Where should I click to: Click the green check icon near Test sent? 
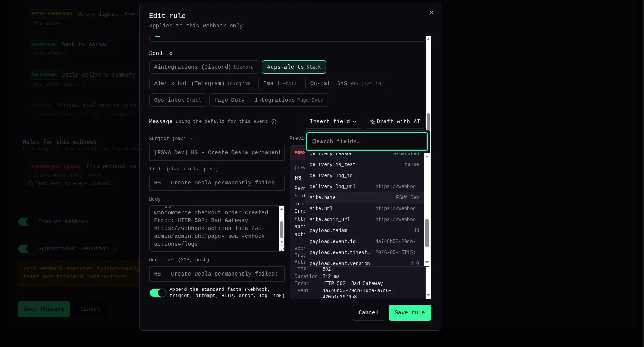coord(31,183)
